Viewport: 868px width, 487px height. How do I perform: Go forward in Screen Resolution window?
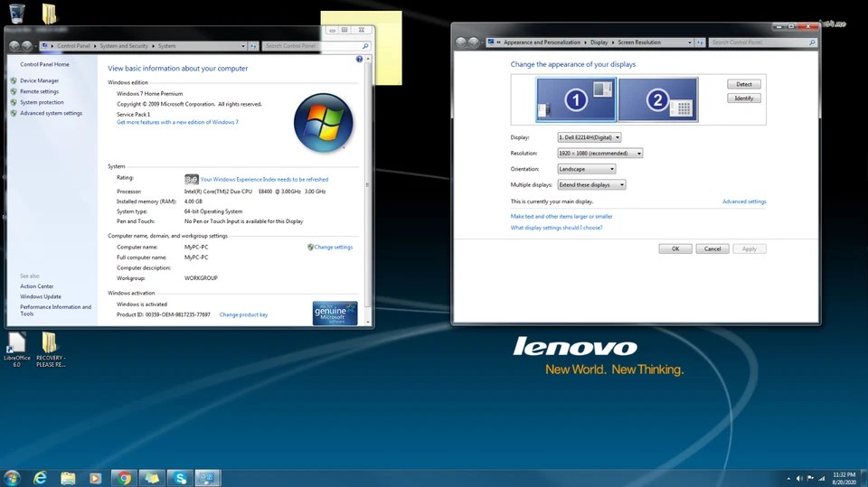pos(473,42)
